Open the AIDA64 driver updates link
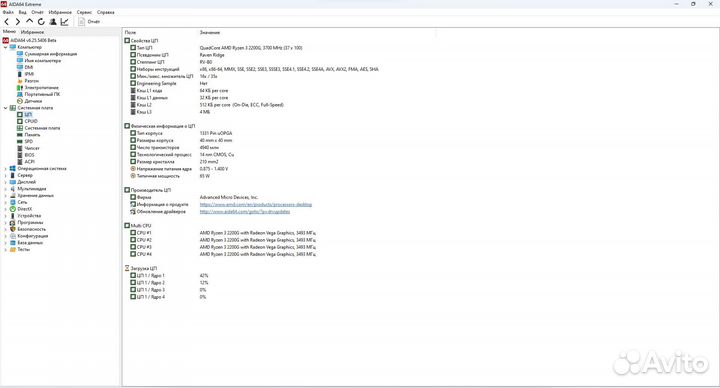 [245, 212]
